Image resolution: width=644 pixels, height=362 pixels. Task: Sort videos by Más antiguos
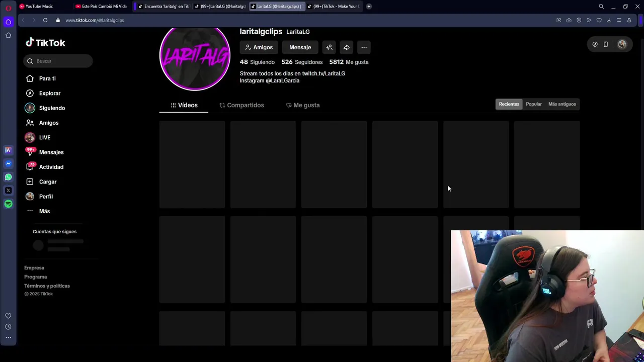[562, 104]
